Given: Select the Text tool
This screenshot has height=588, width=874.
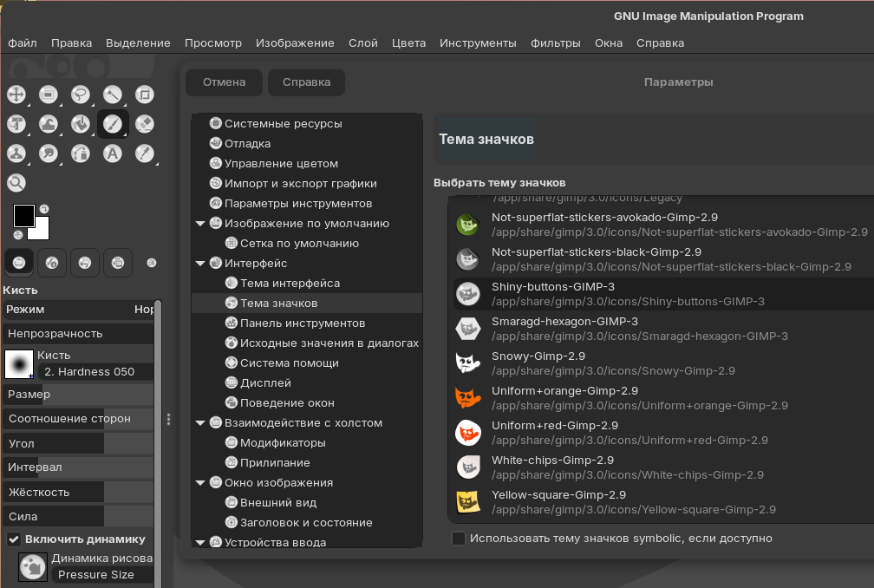Looking at the screenshot, I should [x=113, y=154].
